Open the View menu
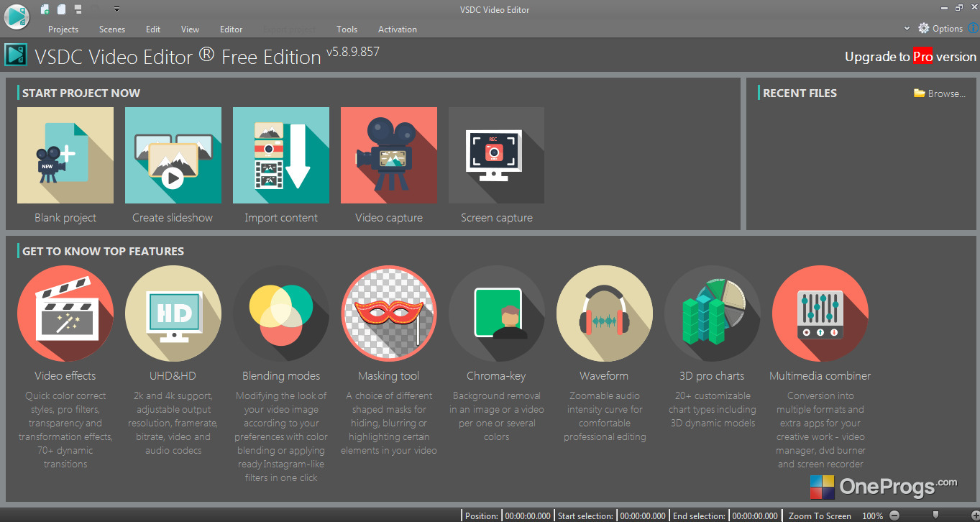This screenshot has width=980, height=522. point(191,29)
